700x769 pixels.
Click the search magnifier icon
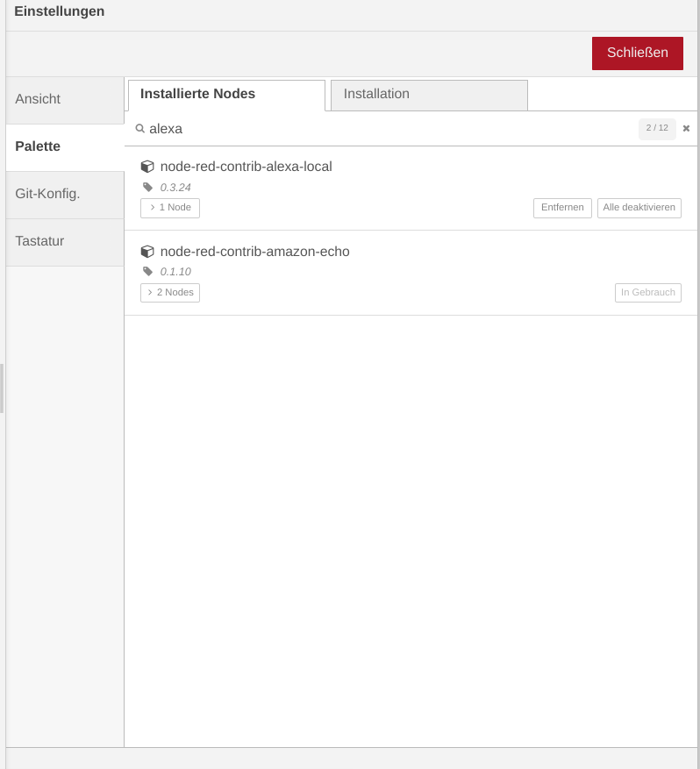point(139,129)
